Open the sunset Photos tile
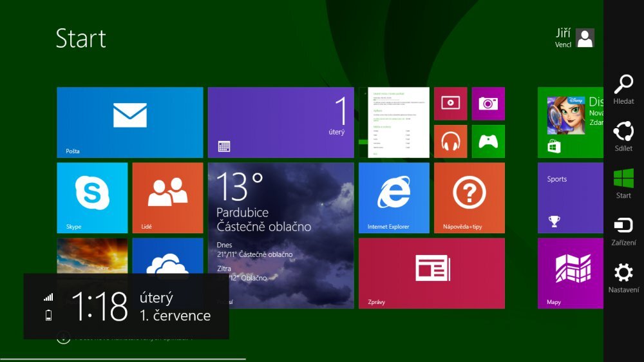This screenshot has height=362, width=644. 92,256
